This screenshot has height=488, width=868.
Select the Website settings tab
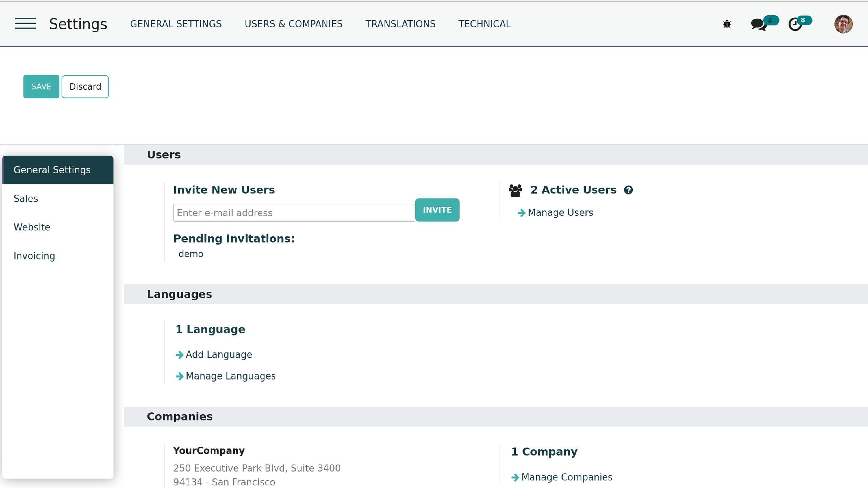[x=32, y=227]
